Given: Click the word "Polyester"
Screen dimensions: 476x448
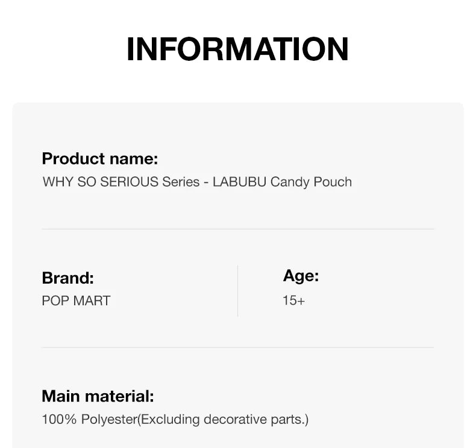Looking at the screenshot, I should [x=109, y=419].
